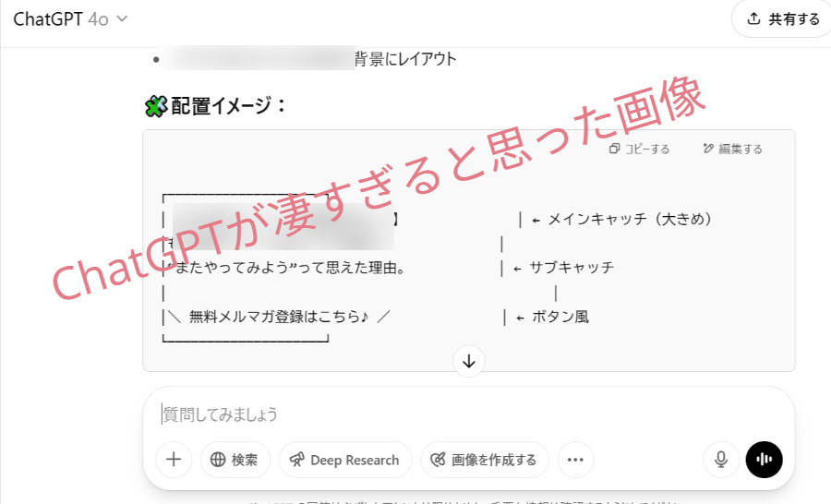The width and height of the screenshot is (831, 504).
Task: Click the コピーする text label
Action: [x=647, y=149]
